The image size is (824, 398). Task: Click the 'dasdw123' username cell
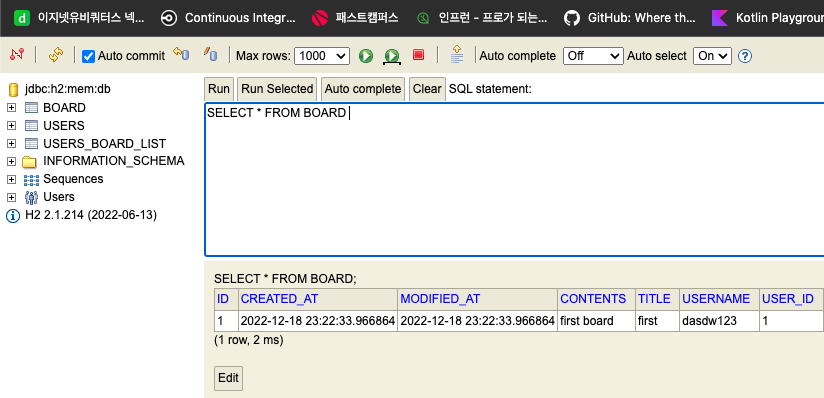(x=719, y=321)
